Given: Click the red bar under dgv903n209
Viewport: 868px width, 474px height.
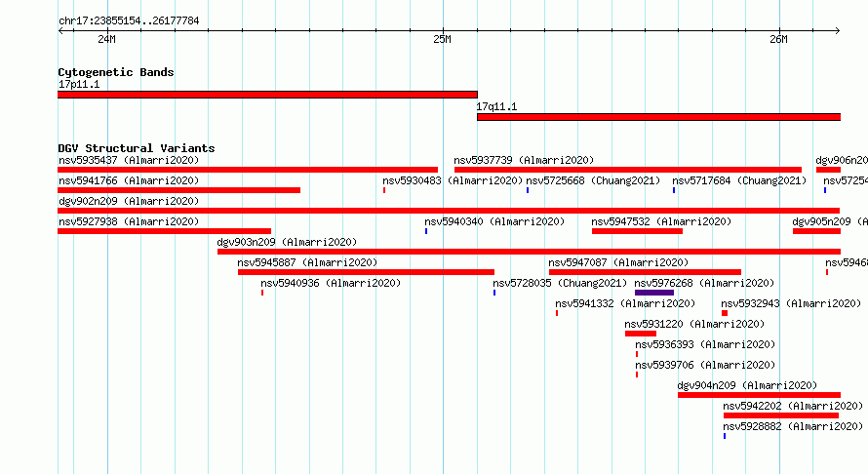Looking at the screenshot, I should 530,252.
